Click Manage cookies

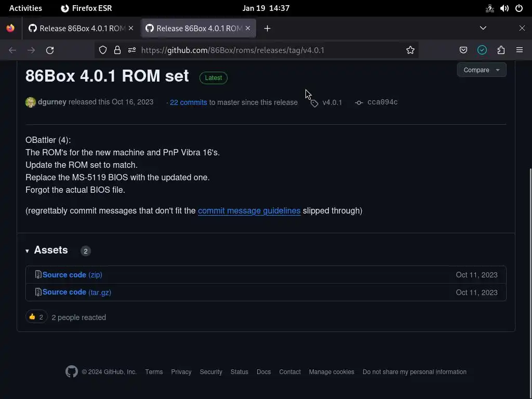[x=331, y=372]
